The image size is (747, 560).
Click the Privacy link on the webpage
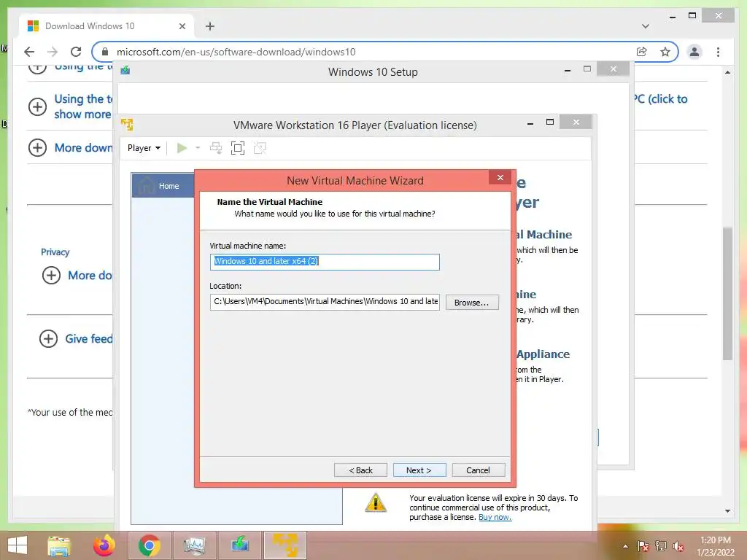click(x=55, y=252)
